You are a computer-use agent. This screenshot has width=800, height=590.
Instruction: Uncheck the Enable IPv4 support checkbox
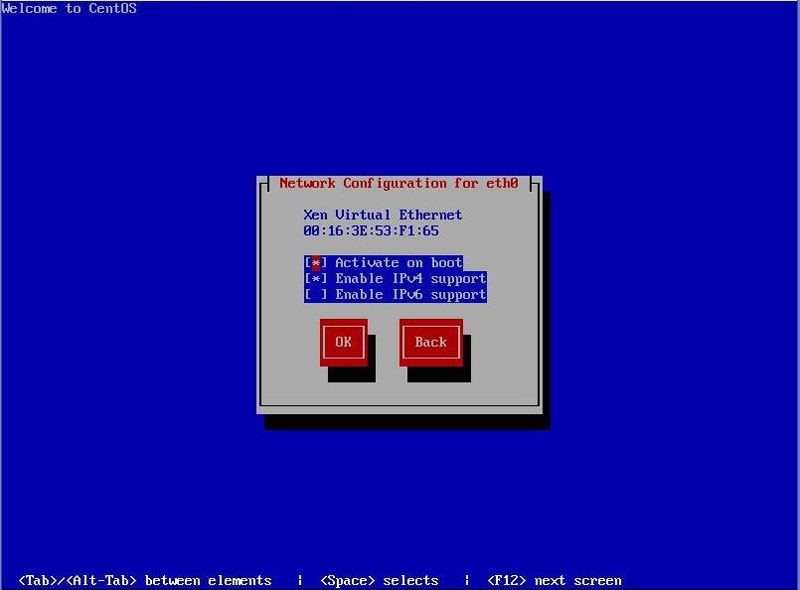[x=316, y=279]
